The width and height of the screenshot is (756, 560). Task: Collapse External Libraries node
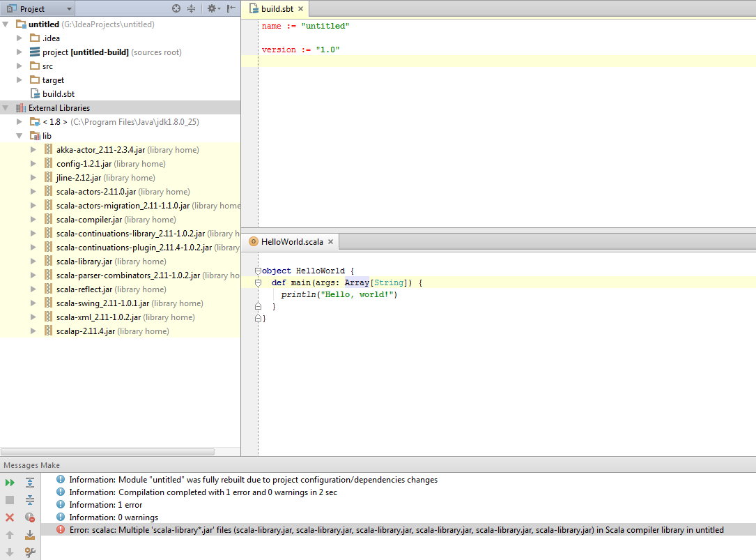6,108
